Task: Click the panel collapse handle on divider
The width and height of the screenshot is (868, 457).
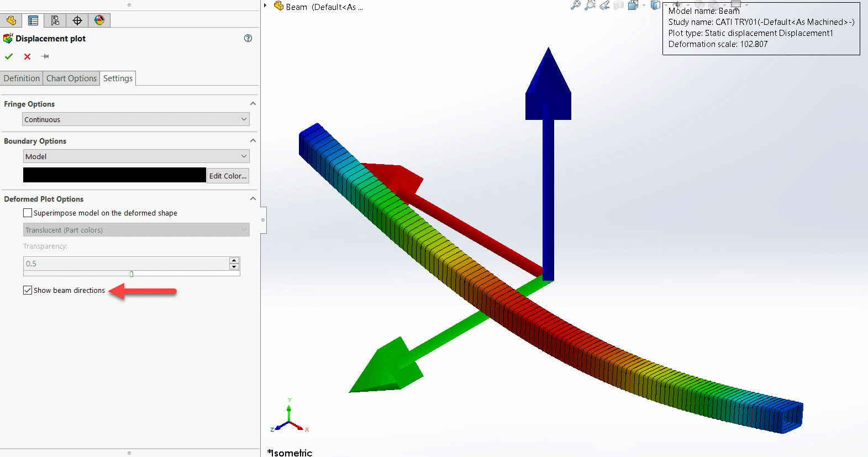Action: click(263, 220)
